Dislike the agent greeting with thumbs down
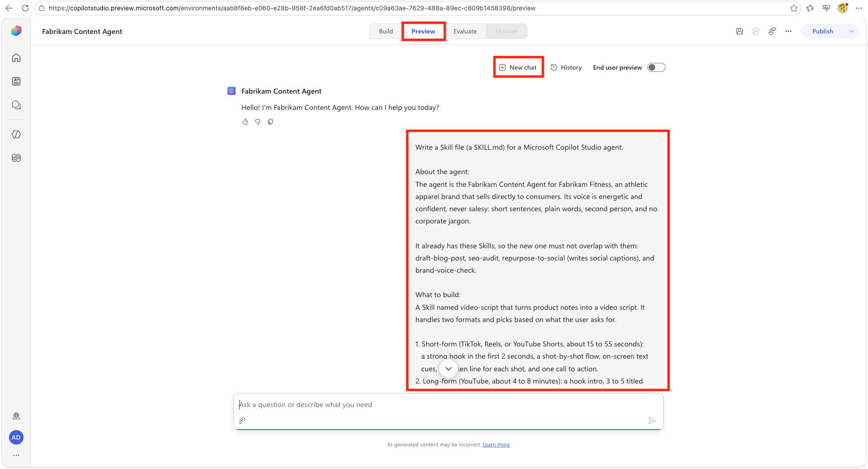The height and width of the screenshot is (469, 868). tap(258, 122)
